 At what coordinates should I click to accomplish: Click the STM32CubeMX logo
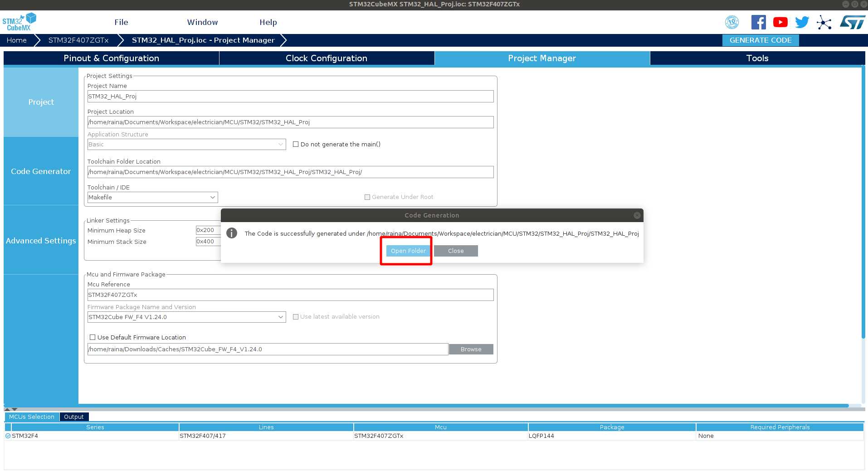[x=19, y=22]
